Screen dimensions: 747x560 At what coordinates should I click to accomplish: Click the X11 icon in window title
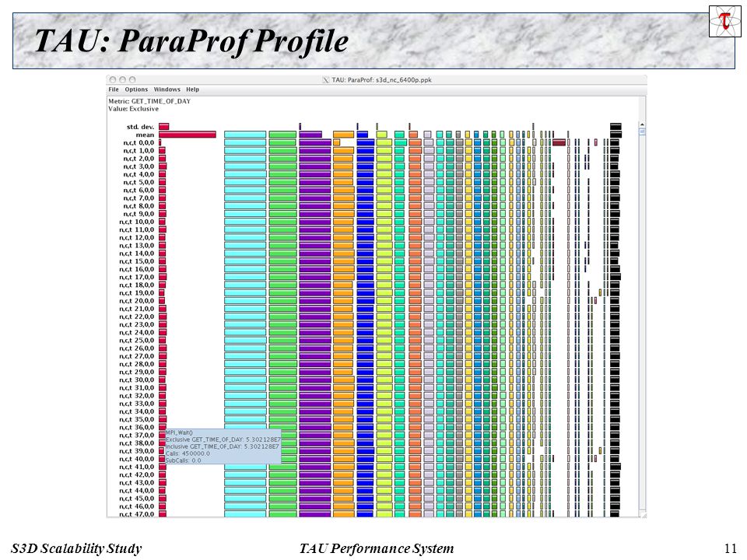point(326,80)
